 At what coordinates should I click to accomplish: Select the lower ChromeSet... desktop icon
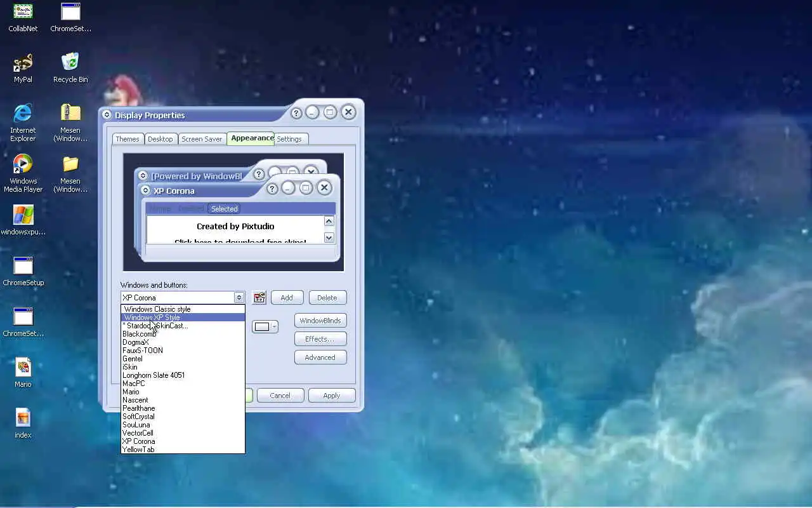tap(23, 323)
